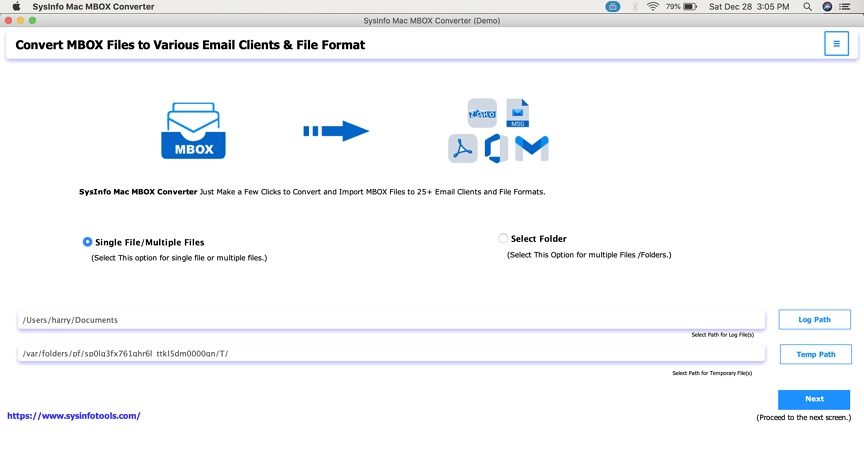This screenshot has width=864, height=463.
Task: Click the Sat Dec 28 3:05 PM clock
Action: click(749, 7)
